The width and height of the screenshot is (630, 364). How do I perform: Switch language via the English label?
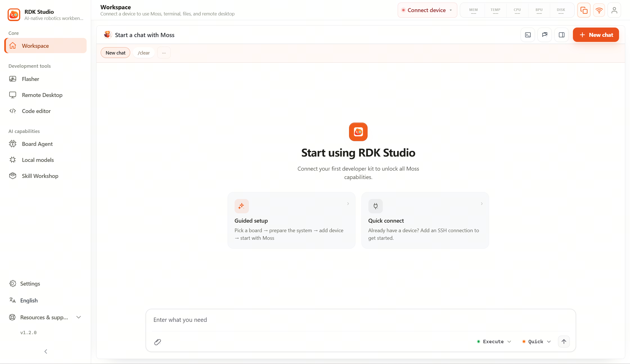click(29, 300)
